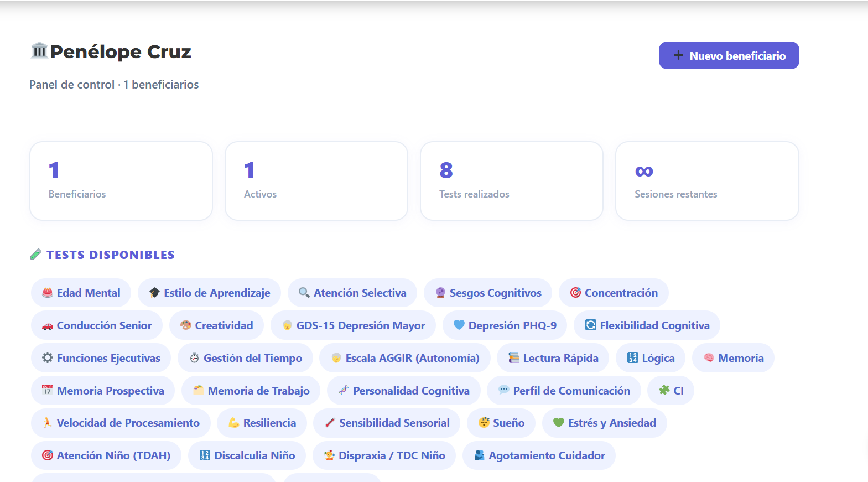Image resolution: width=868 pixels, height=482 pixels.
Task: Open the Atención Selectiva test
Action: 352,293
